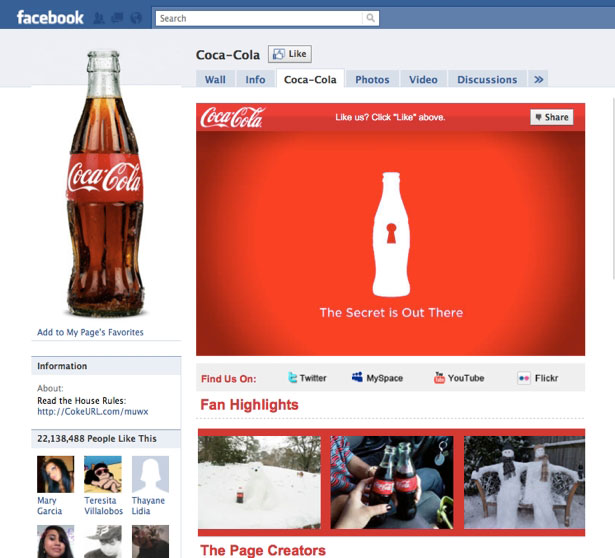
Task: Open the Photos tab
Action: (x=372, y=80)
